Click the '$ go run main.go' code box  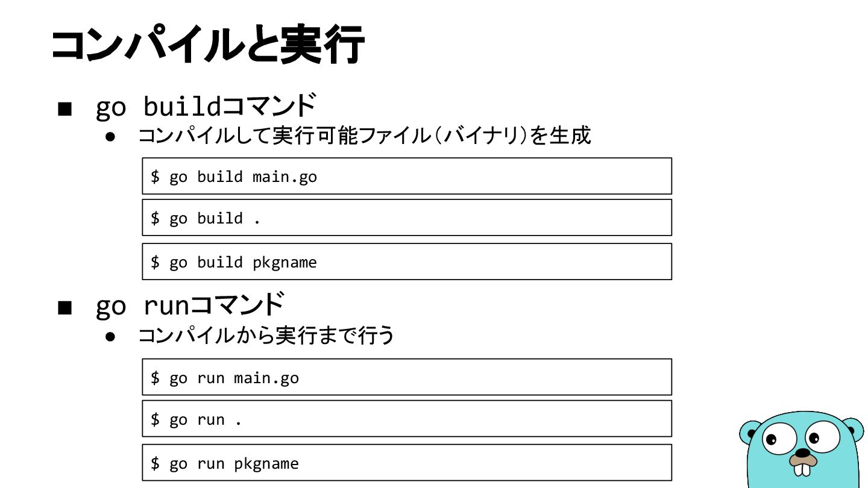coord(407,377)
